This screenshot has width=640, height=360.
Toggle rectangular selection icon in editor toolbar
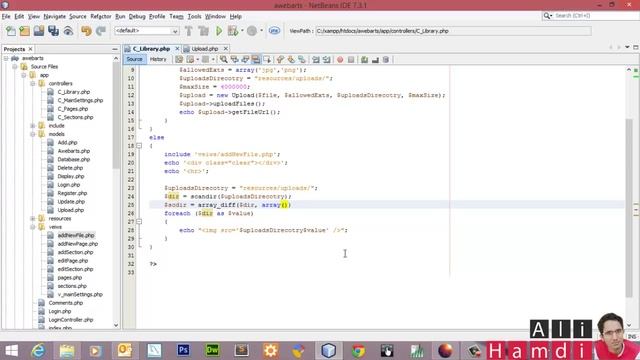click(x=267, y=60)
